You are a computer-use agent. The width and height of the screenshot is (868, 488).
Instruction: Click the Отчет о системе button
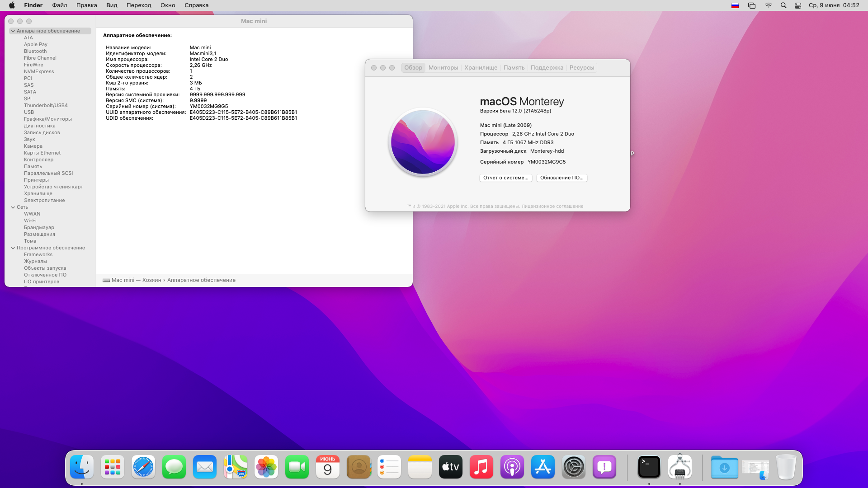(x=505, y=178)
